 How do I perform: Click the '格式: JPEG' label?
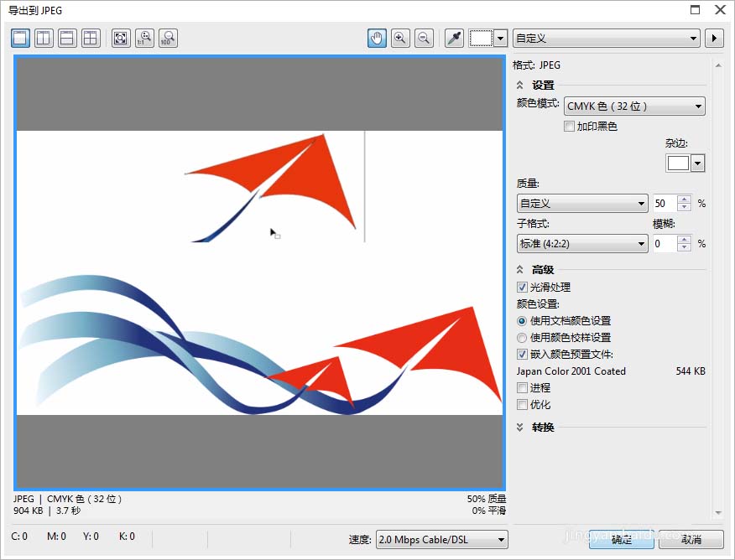coord(536,65)
